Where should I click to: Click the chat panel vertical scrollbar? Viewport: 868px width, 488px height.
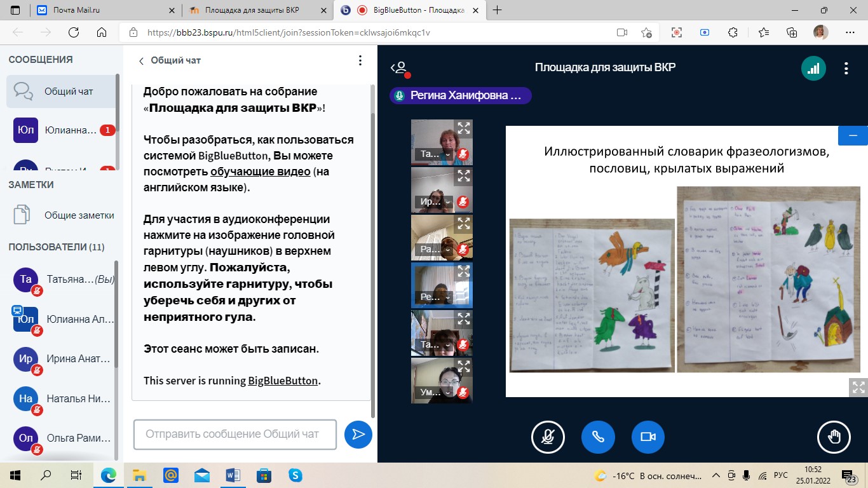373,254
